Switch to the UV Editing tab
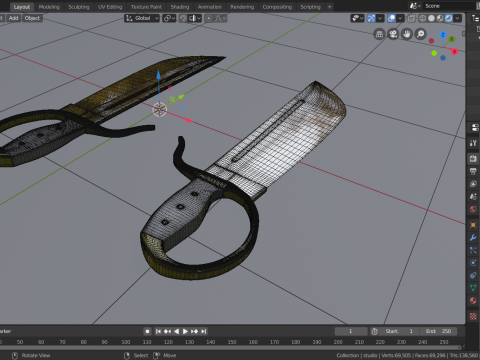This screenshot has height=360, width=480. coord(110,7)
